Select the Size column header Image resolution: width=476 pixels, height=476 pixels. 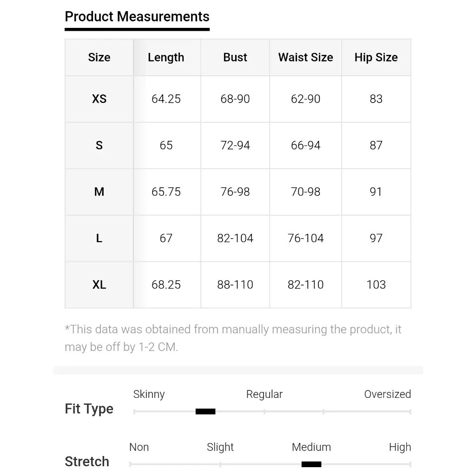pos(99,58)
